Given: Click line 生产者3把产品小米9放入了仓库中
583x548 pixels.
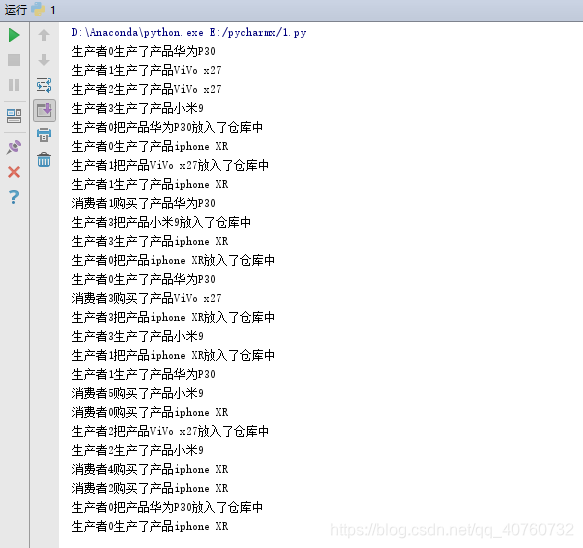Looking at the screenshot, I should (161, 222).
